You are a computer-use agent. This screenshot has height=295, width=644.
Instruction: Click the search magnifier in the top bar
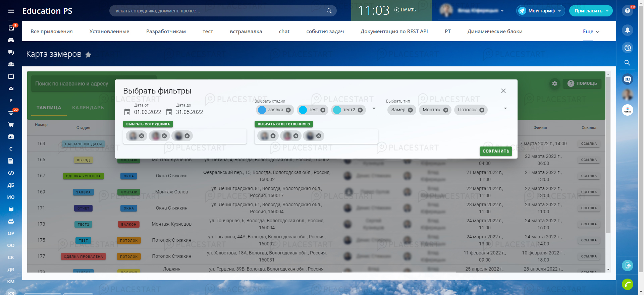click(329, 11)
